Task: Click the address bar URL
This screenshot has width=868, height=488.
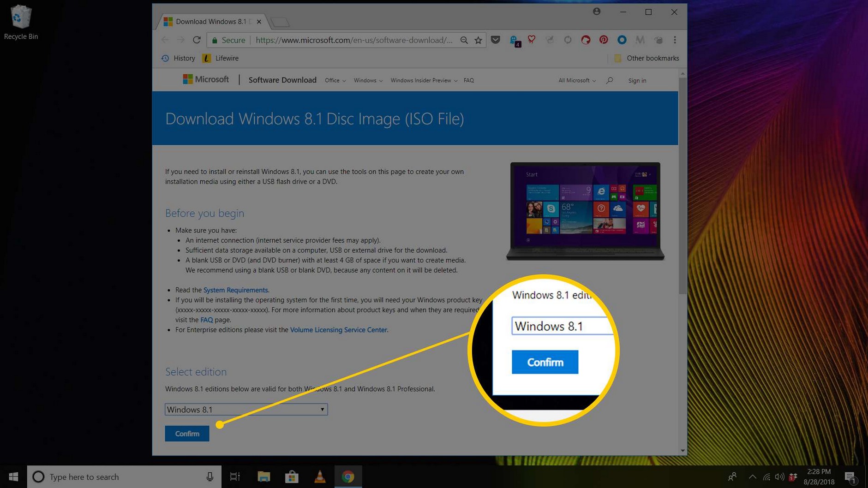Action: 354,40
